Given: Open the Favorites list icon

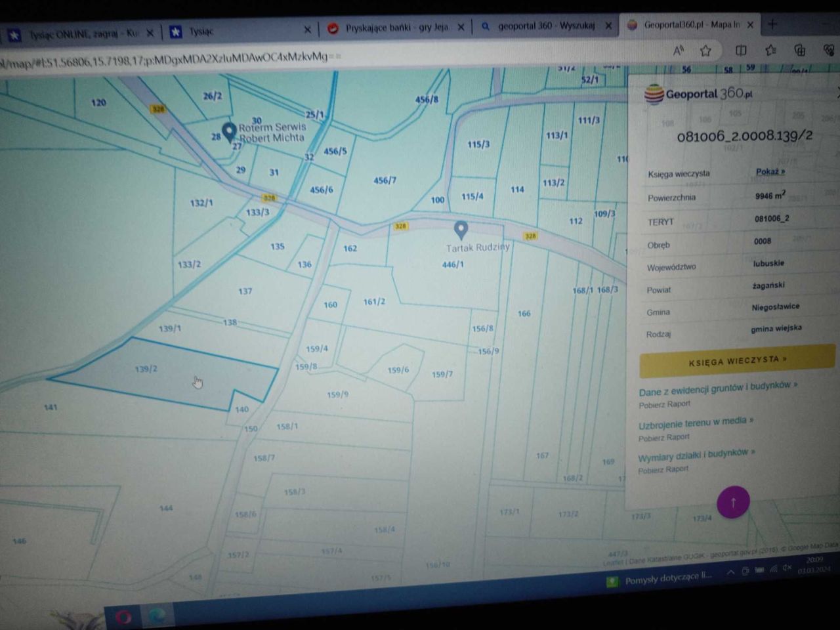Looking at the screenshot, I should [770, 51].
